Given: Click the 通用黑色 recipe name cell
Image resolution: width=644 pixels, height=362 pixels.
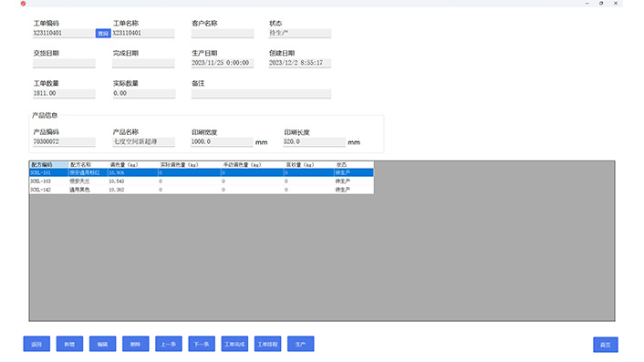Looking at the screenshot, I should pyautogui.click(x=88, y=190).
